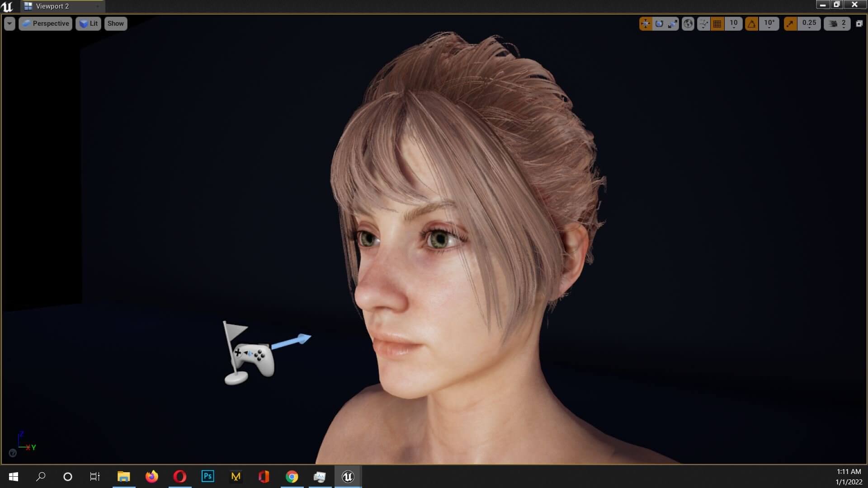This screenshot has width=868, height=488.
Task: Select the Rotate transform tool
Action: (x=659, y=23)
